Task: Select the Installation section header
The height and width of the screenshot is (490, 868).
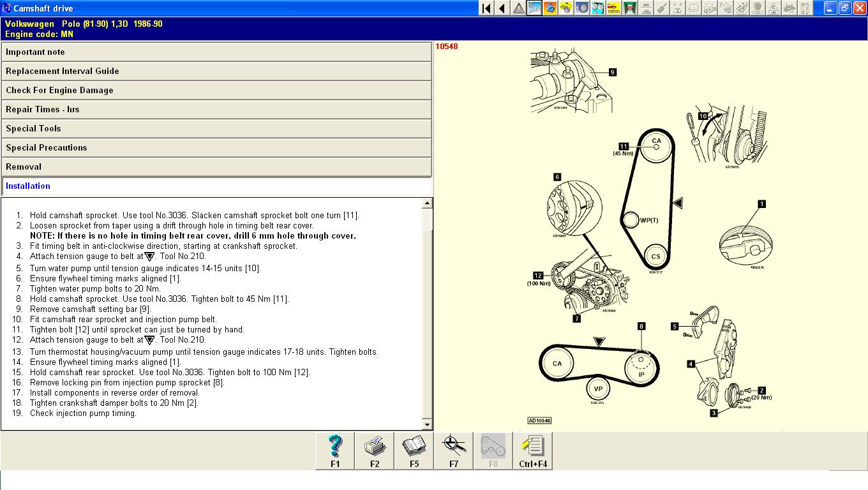Action: [216, 186]
